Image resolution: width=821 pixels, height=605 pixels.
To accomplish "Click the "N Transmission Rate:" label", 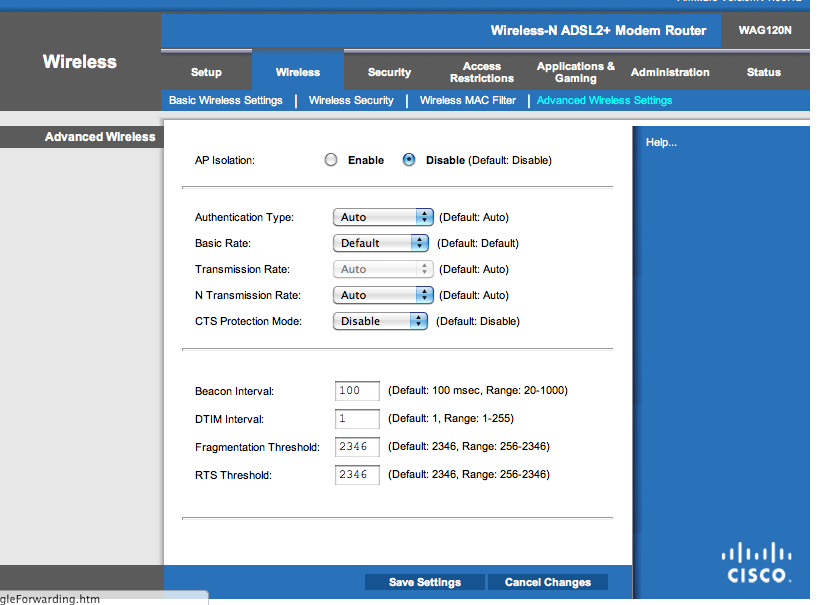I will tap(248, 295).
